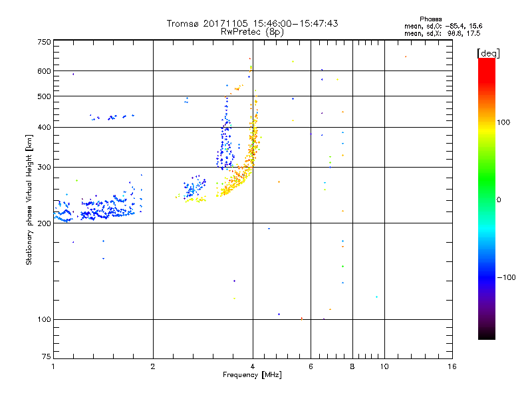Click the blue trace cluster at 430 km height
532x399 pixels.
coord(112,117)
